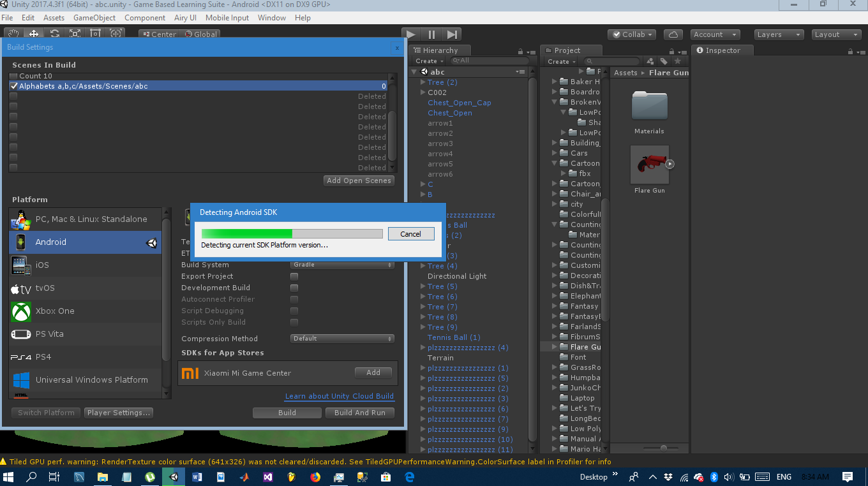Screen dimensions: 868x486
Task: Uncheck the Alphabets abc scene checkbox
Action: click(14, 86)
